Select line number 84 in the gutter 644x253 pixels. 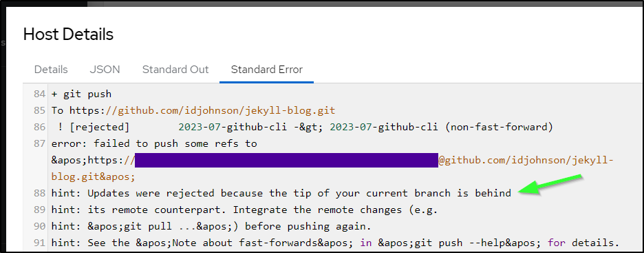click(39, 94)
